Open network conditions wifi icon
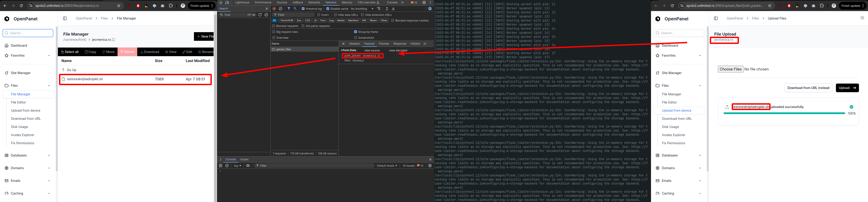 point(379,9)
